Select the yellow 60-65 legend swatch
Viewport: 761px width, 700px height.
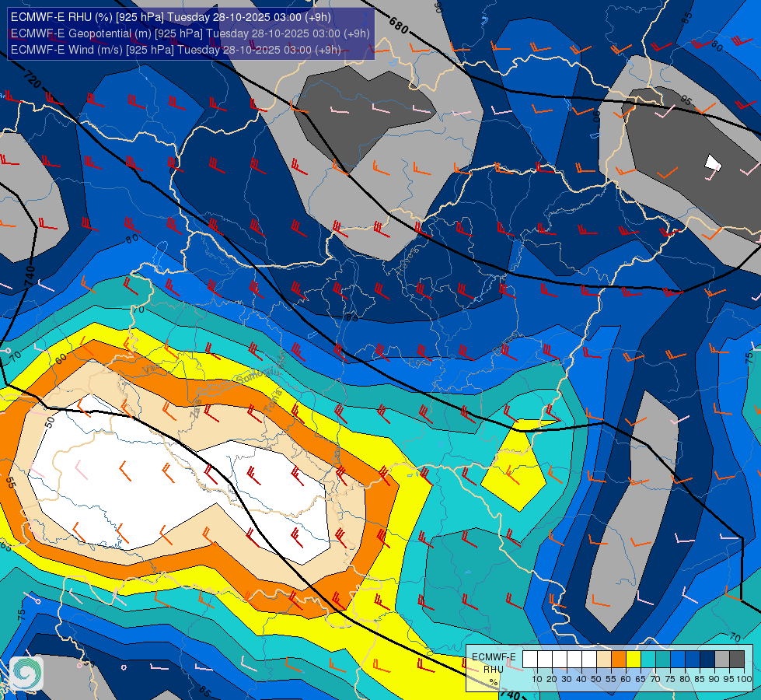[x=634, y=659]
